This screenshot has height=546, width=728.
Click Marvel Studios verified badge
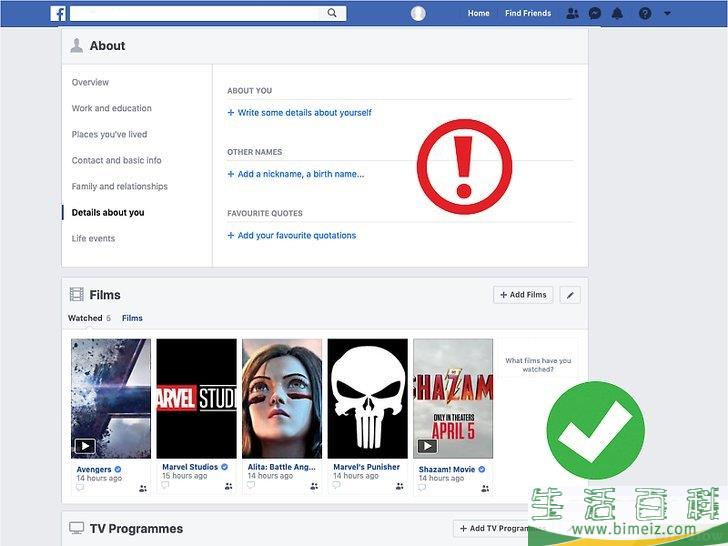[225, 467]
